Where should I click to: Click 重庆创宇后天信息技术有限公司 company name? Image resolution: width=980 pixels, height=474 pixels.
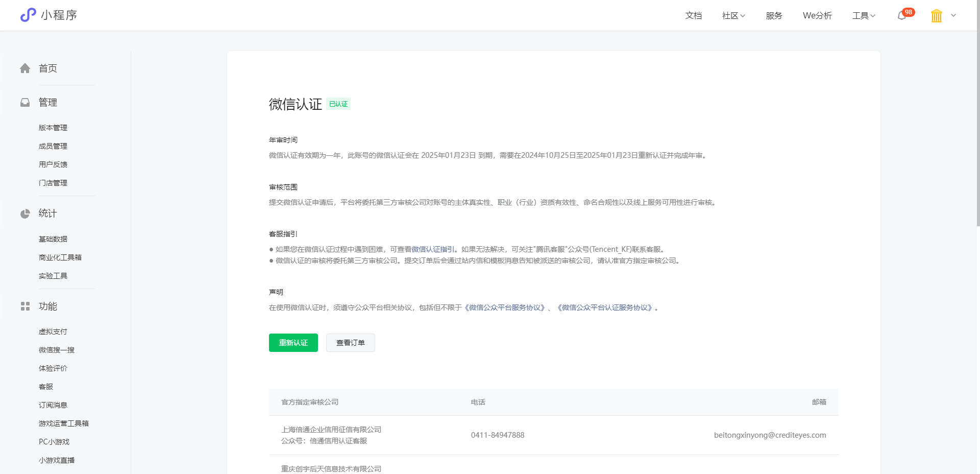pos(331,469)
